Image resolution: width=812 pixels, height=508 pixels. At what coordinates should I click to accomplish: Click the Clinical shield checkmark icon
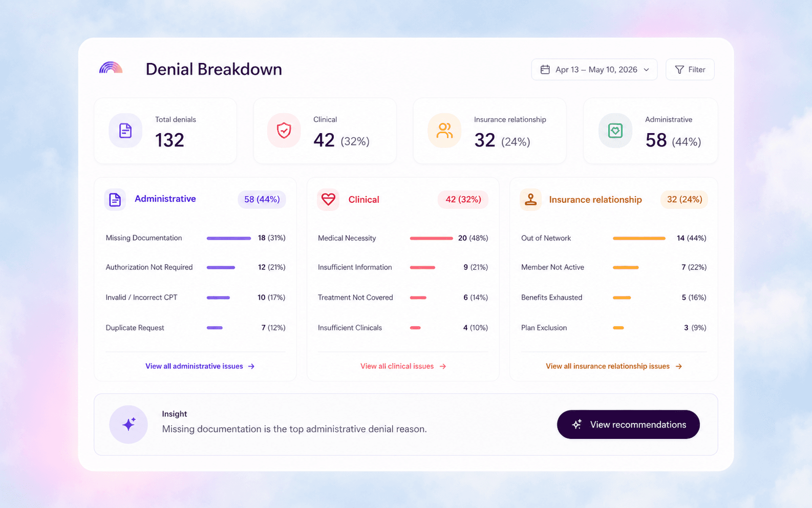(284, 131)
